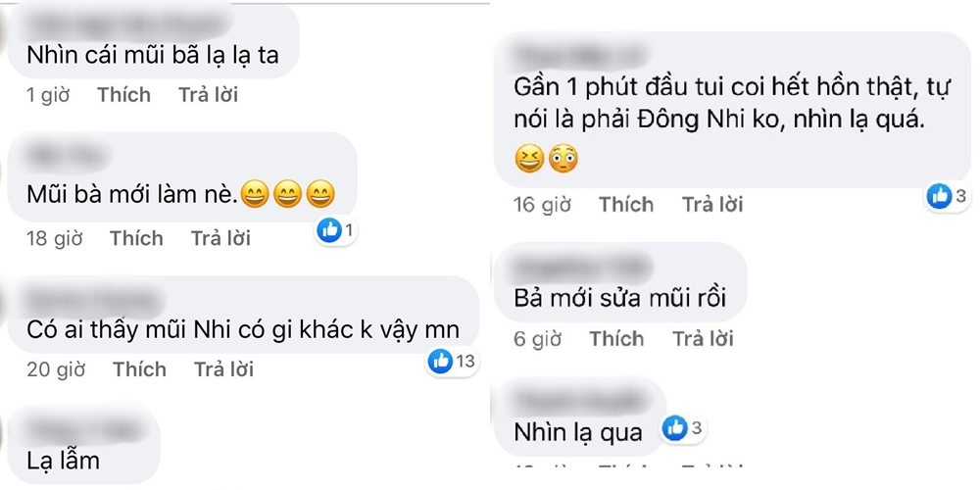Click like reaction icon on 'Mũi bà mới làm nè'
980x490 pixels.
(330, 230)
